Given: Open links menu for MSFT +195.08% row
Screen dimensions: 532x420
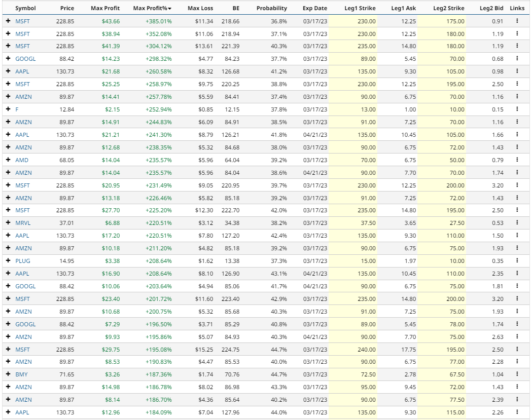Looking at the screenshot, I should 517,349.
